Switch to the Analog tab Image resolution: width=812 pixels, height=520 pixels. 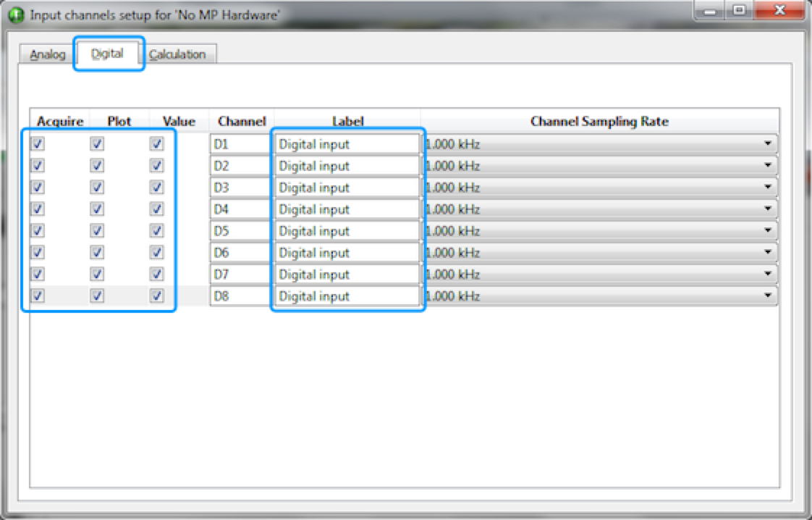coord(48,54)
